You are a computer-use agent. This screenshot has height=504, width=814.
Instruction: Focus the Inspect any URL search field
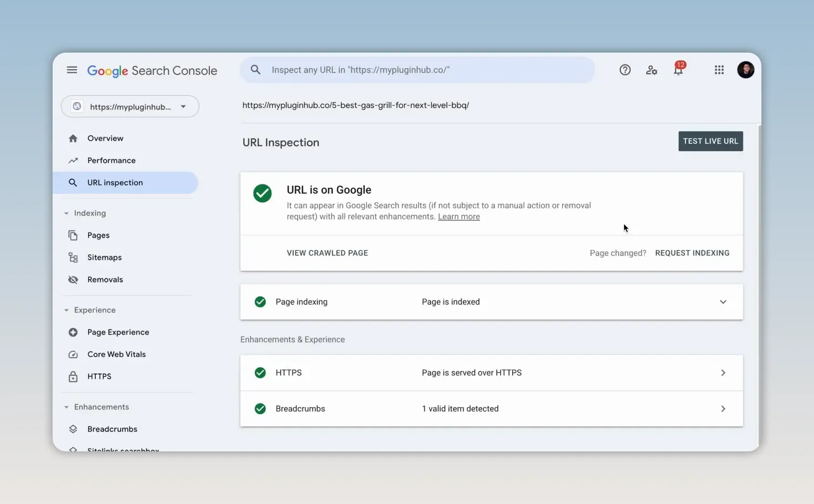pyautogui.click(x=418, y=70)
